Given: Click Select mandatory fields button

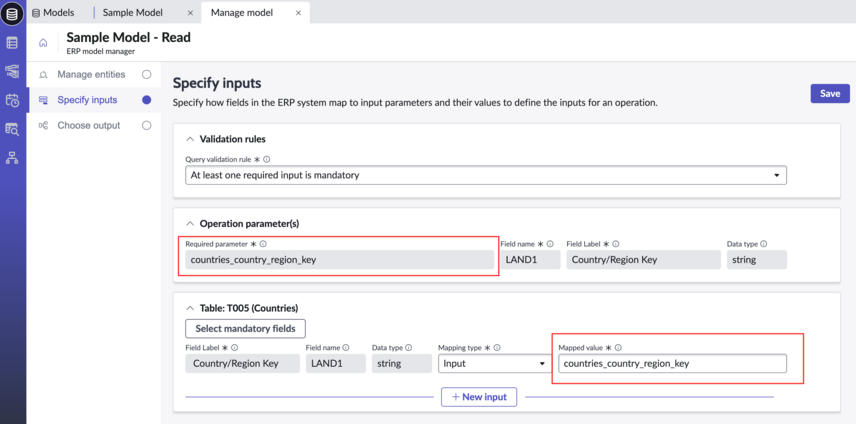Looking at the screenshot, I should (245, 329).
